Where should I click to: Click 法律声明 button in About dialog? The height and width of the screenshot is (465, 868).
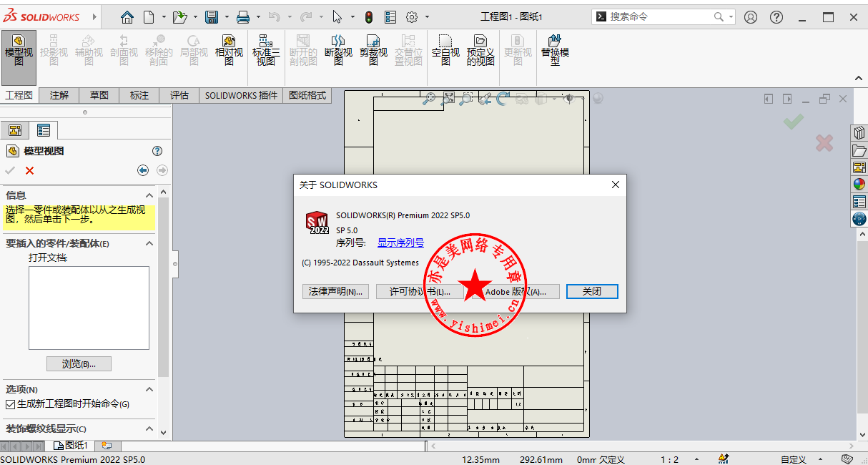(336, 291)
